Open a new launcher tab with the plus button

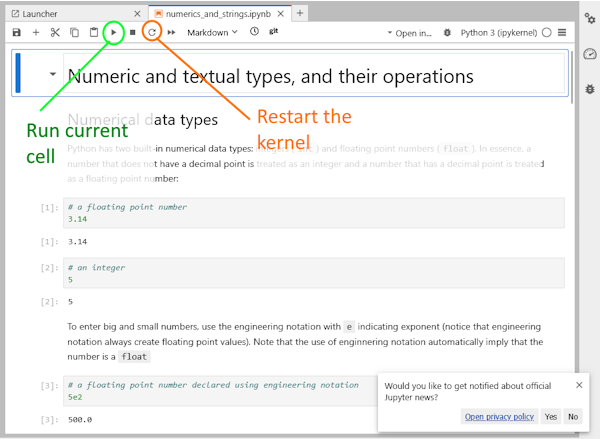pos(300,13)
